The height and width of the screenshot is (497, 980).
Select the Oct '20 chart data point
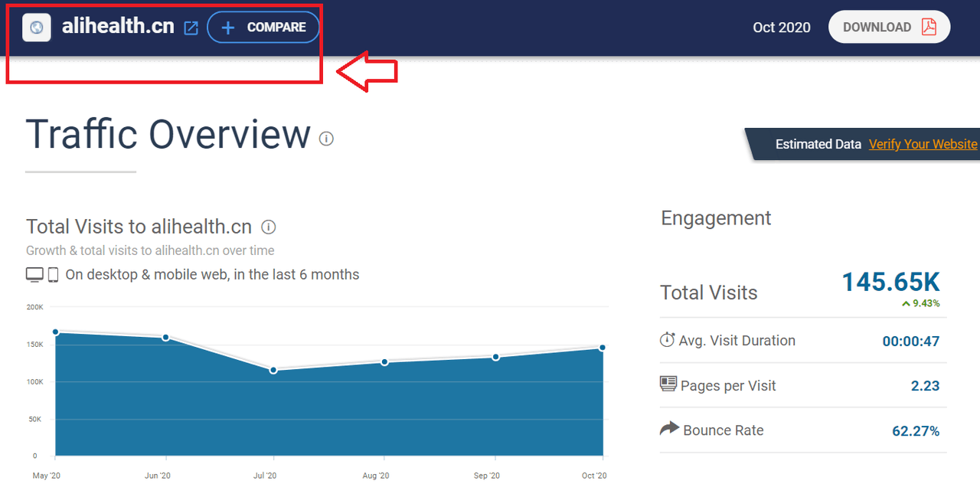(x=603, y=348)
